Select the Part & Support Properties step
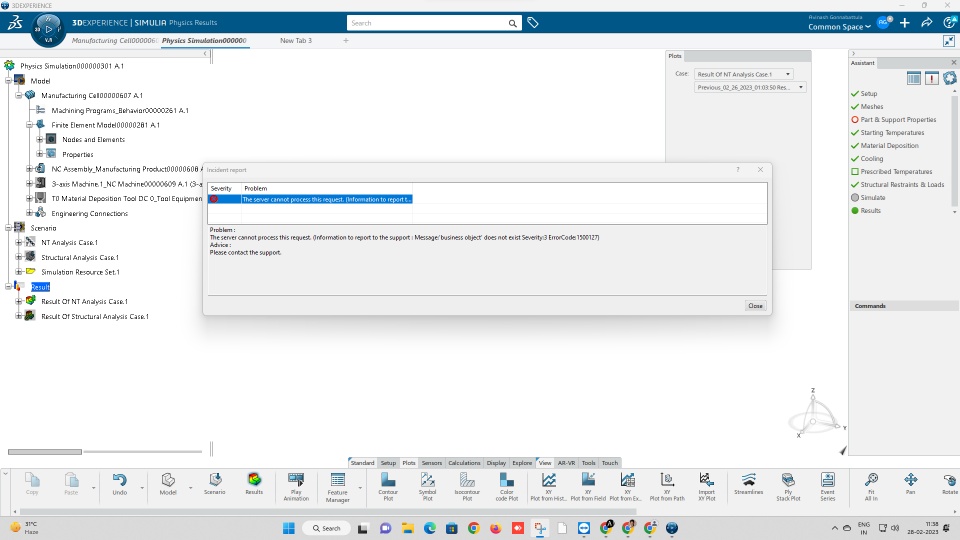This screenshot has width=960, height=540. [x=893, y=119]
